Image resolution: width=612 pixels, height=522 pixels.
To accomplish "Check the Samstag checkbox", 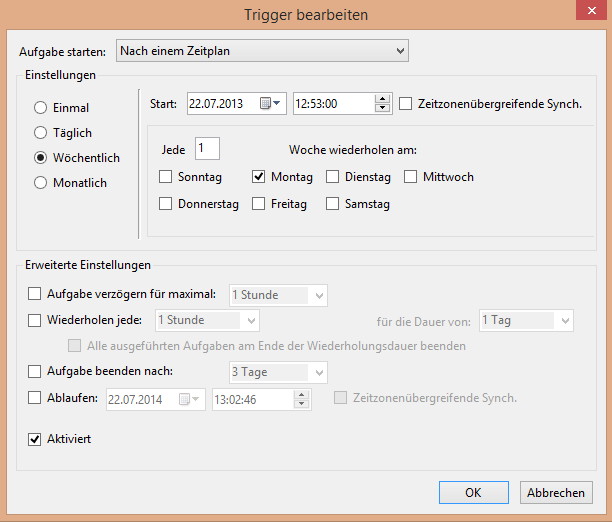I will tap(332, 203).
